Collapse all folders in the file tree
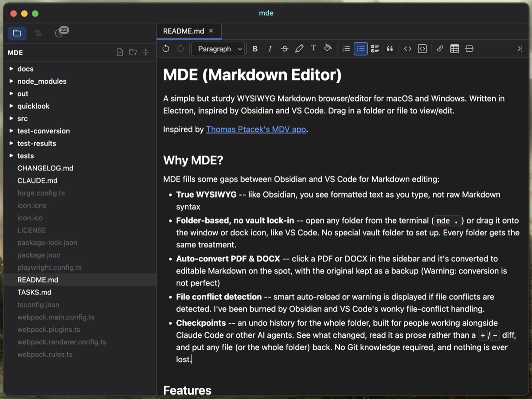The image size is (532, 399). coord(146,52)
